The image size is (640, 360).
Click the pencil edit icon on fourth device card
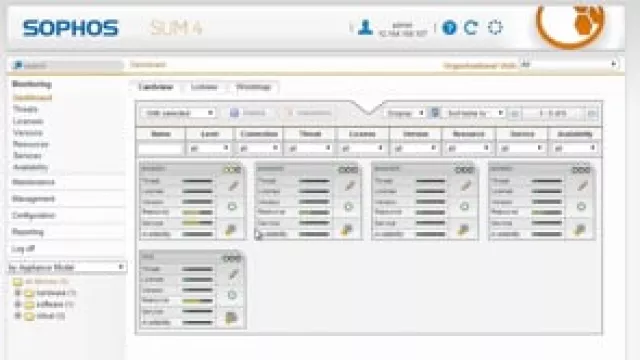click(x=582, y=186)
